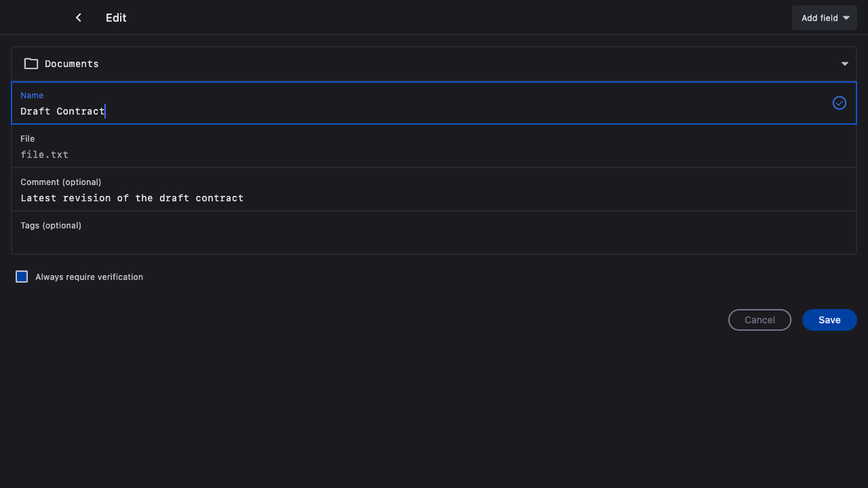The width and height of the screenshot is (868, 488).
Task: Go back using the left arrow icon
Action: coord(79,18)
